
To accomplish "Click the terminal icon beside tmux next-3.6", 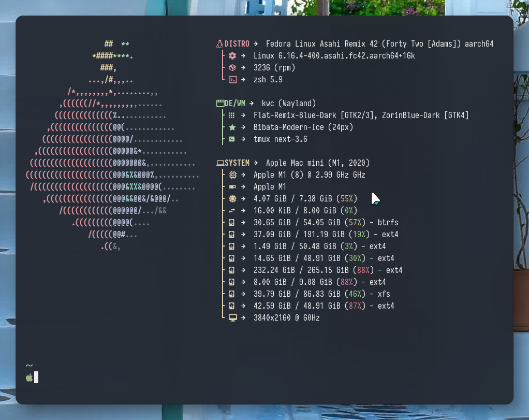I will point(231,139).
